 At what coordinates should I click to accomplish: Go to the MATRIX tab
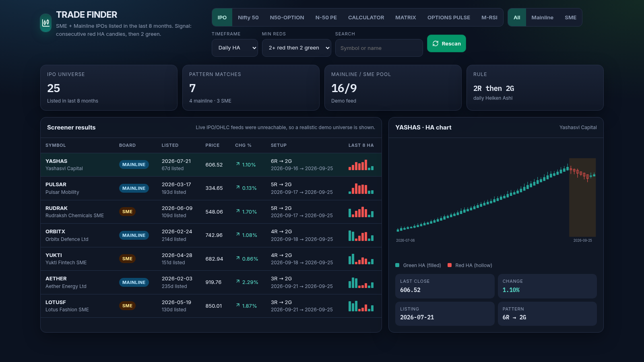(x=406, y=18)
